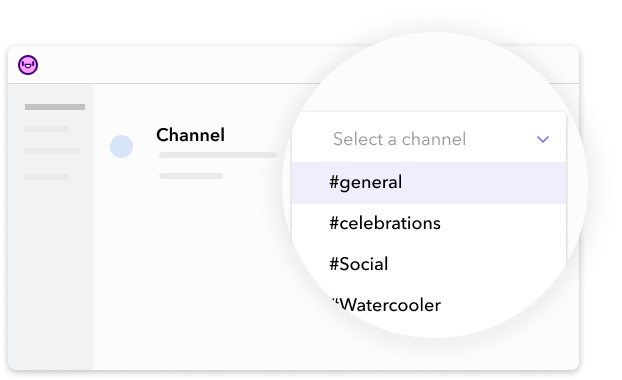Click the Channel heading label
The height and width of the screenshot is (380, 622).
[190, 135]
